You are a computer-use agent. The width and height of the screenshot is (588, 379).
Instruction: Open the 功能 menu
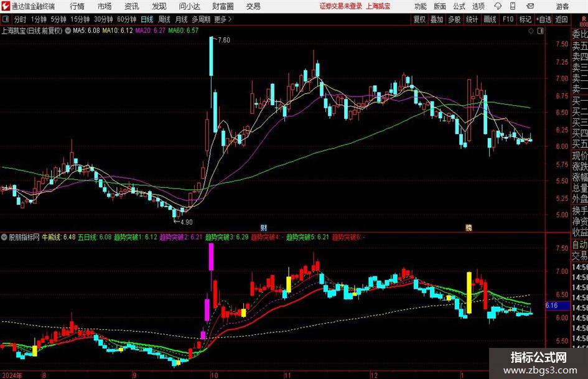[421, 6]
